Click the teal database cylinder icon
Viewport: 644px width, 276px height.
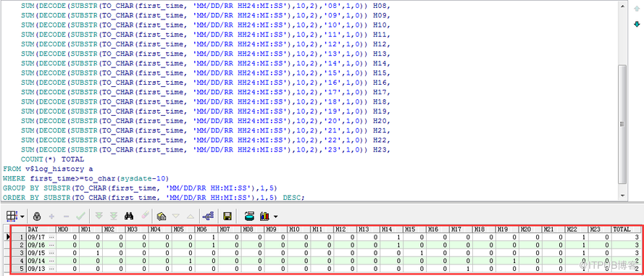[249, 216]
